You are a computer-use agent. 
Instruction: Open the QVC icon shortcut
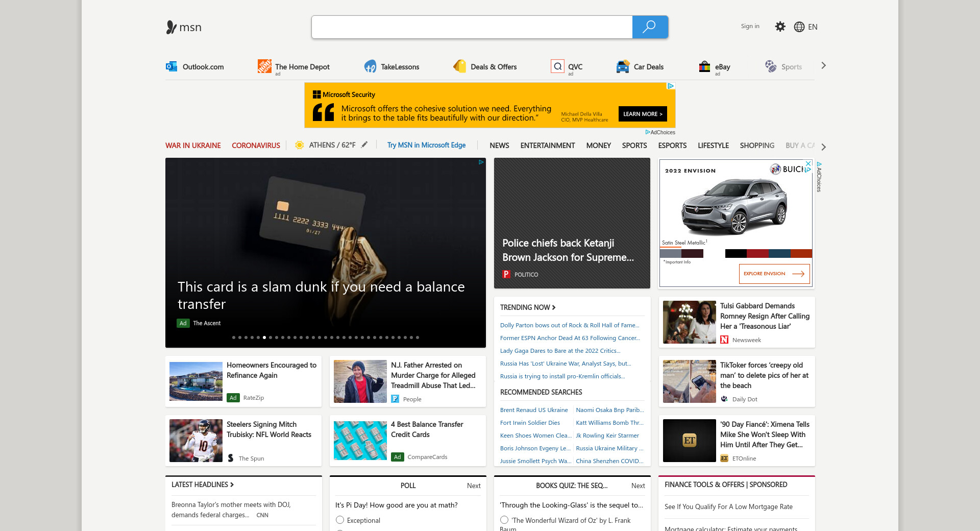[557, 66]
